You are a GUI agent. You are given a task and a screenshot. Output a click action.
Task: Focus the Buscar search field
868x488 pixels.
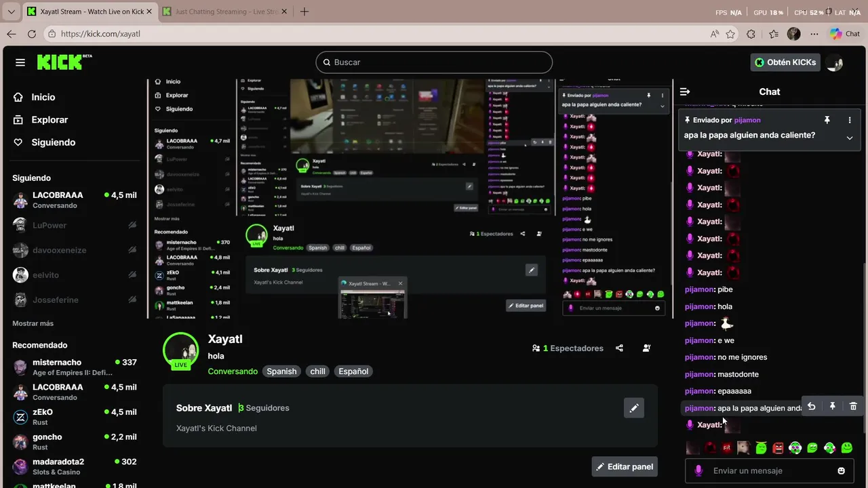434,62
